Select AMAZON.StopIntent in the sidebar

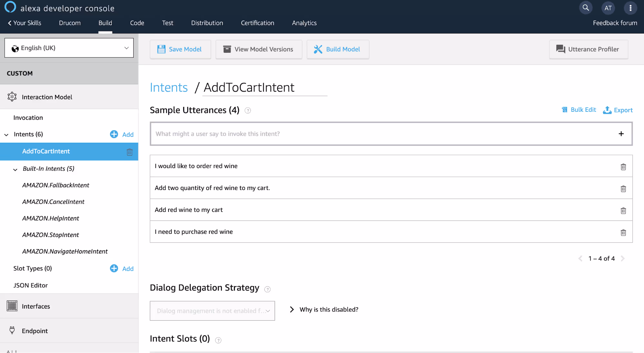(x=51, y=235)
